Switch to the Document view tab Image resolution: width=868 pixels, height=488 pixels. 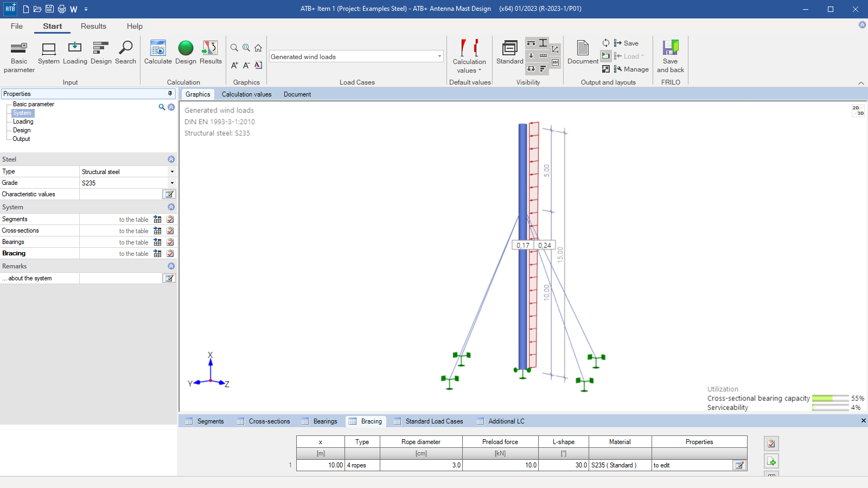[297, 94]
